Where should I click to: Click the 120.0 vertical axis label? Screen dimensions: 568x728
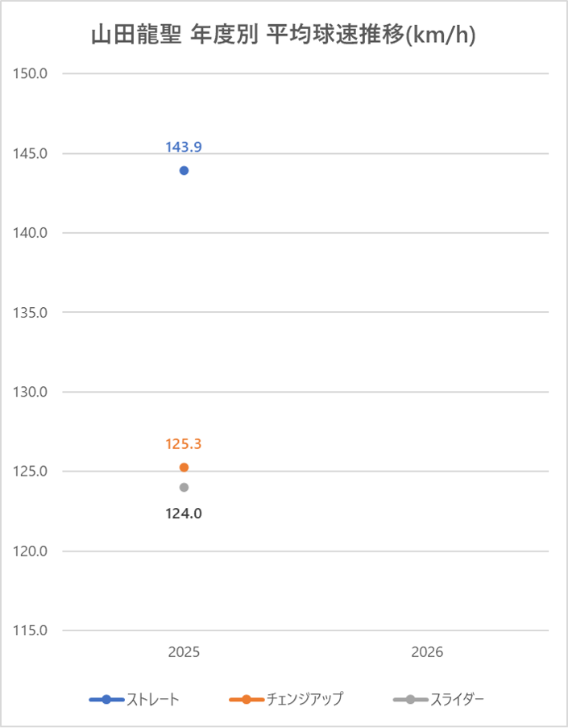(x=32, y=551)
